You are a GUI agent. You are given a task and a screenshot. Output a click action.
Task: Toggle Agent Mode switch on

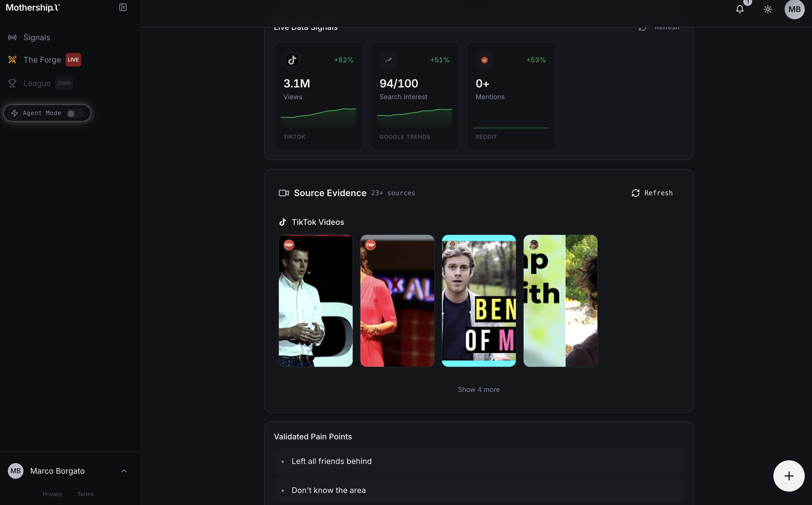[x=75, y=113]
